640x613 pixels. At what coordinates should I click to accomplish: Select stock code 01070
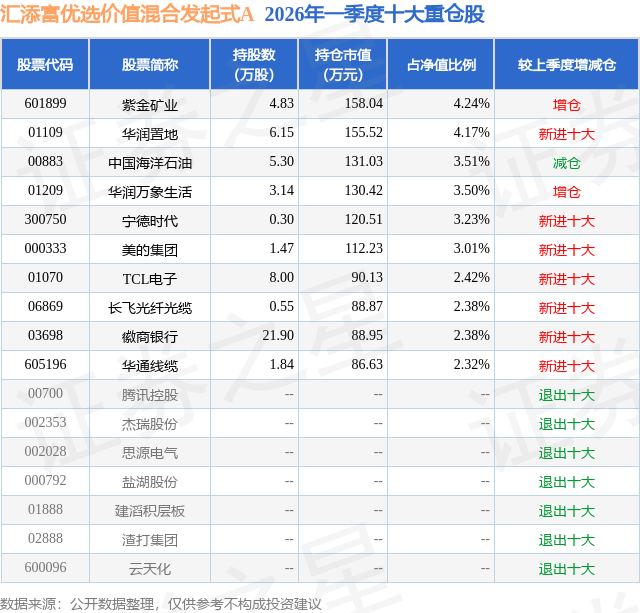point(45,278)
